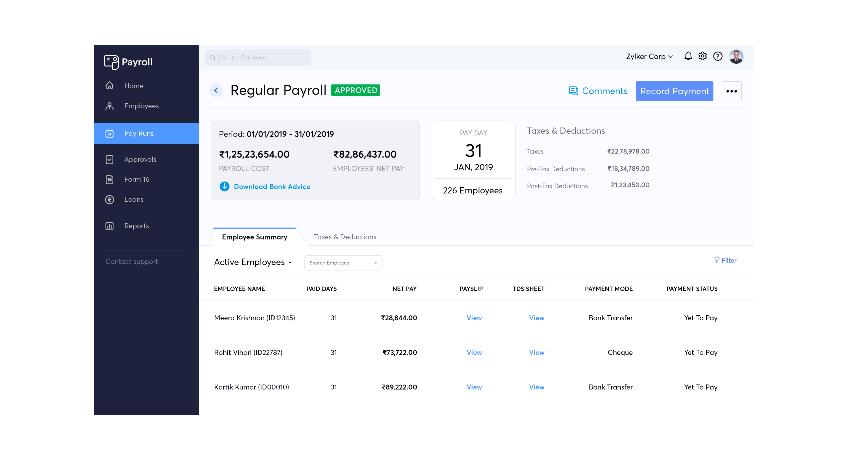The height and width of the screenshot is (460, 847).
Task: Click the Pay Runs icon
Action: [110, 133]
